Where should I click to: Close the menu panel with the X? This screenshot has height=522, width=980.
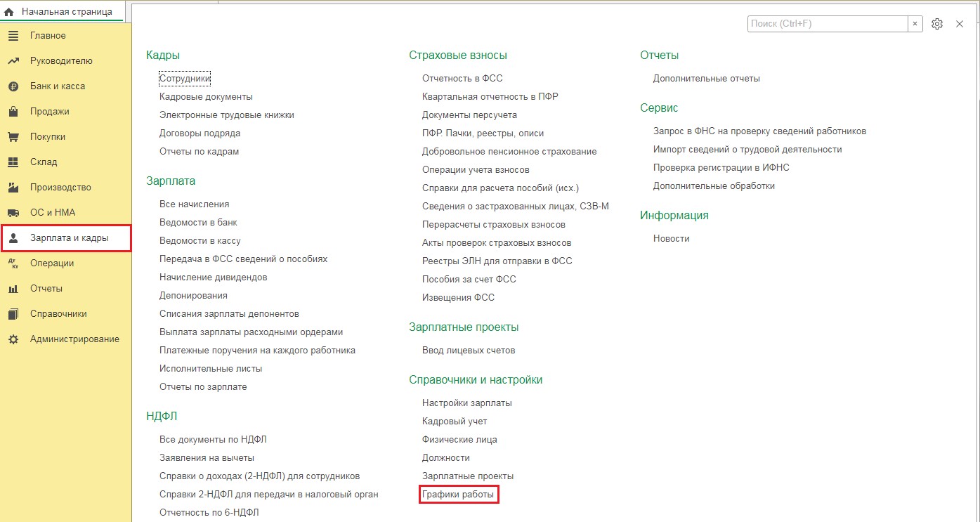pyautogui.click(x=960, y=24)
